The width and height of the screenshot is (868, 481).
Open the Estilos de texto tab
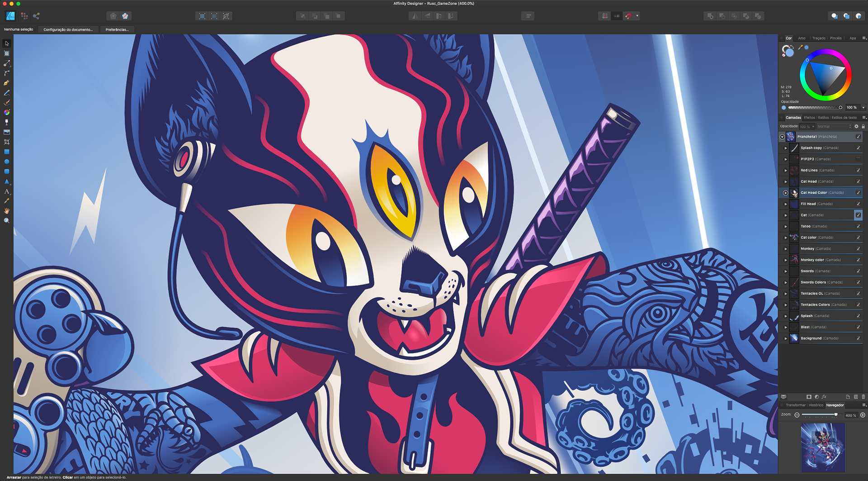[844, 118]
